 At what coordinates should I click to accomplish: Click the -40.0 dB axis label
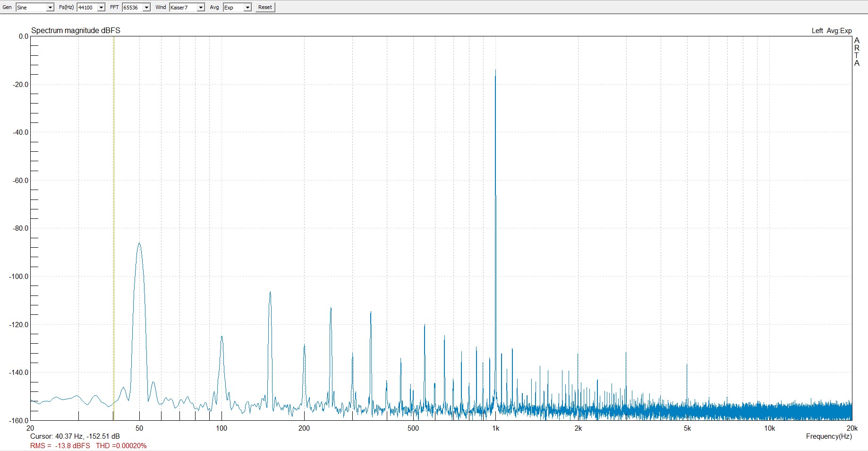(21, 132)
